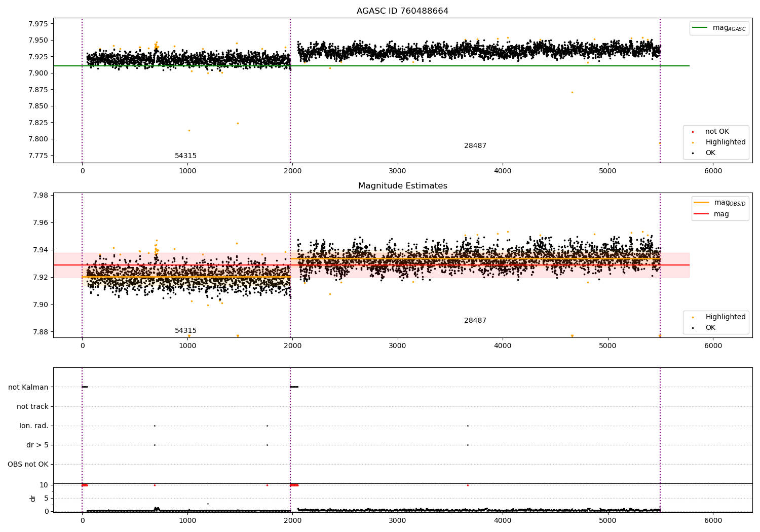This screenshot has height=532, width=760.
Task: Click the 7.950 y-axis tick label
Action: pyautogui.click(x=38, y=40)
